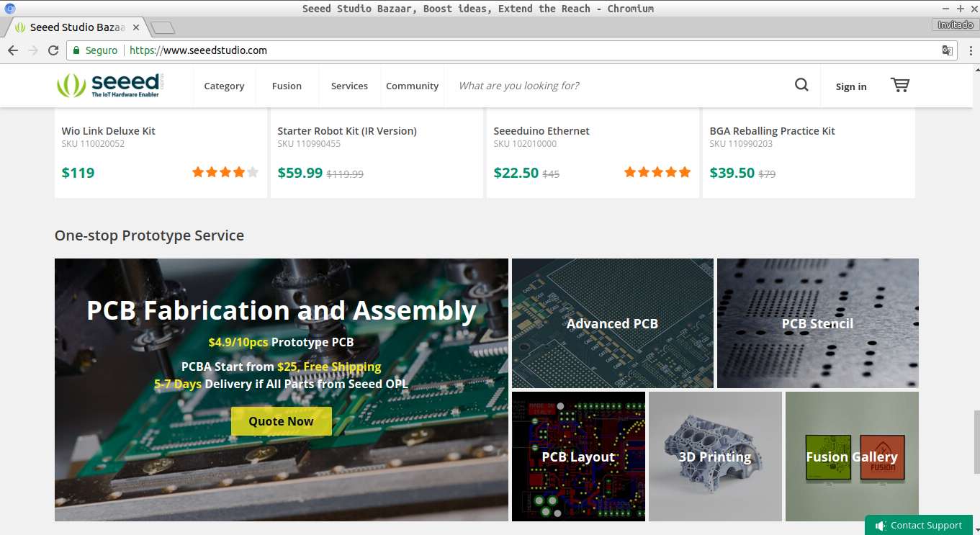This screenshot has width=980, height=535.
Task: Click the One-stop Prototype Service heading
Action: click(149, 235)
